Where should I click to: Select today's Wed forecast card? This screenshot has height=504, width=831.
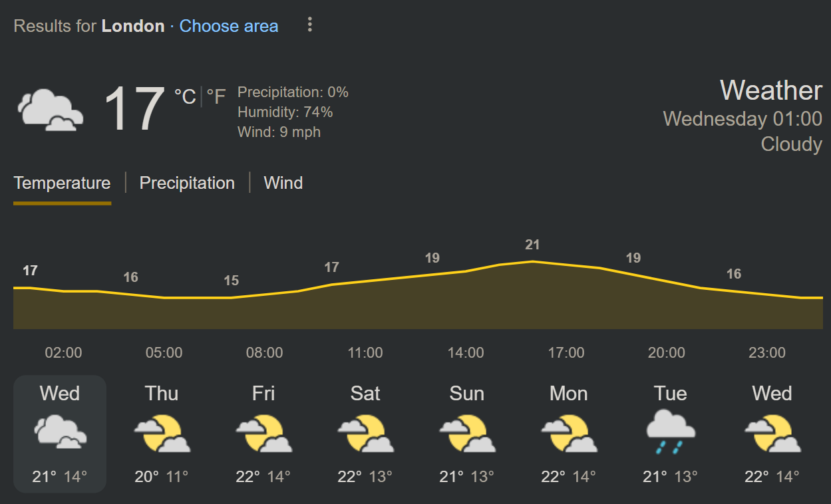[x=60, y=434]
